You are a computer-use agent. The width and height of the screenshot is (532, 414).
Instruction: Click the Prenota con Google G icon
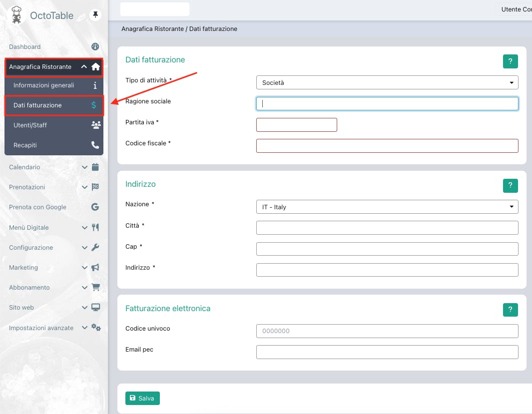coord(95,207)
